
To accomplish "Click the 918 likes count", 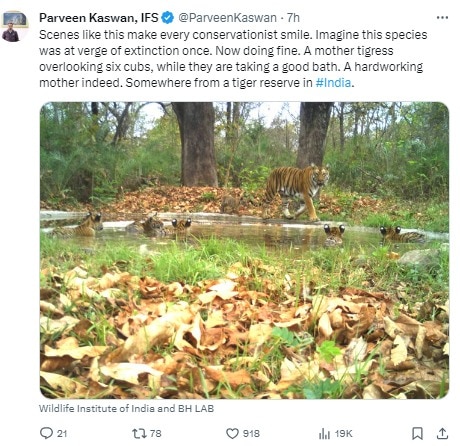I will pyautogui.click(x=251, y=433).
